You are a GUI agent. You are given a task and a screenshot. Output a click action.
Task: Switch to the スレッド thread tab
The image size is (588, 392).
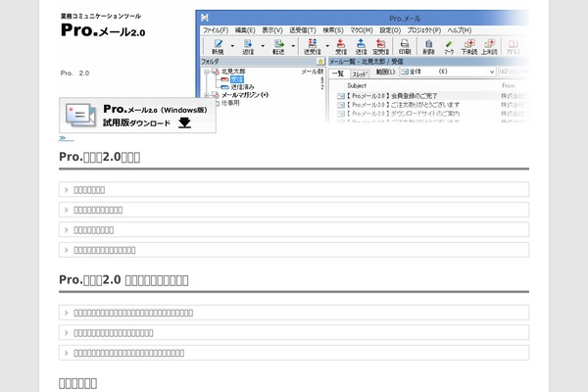(360, 73)
